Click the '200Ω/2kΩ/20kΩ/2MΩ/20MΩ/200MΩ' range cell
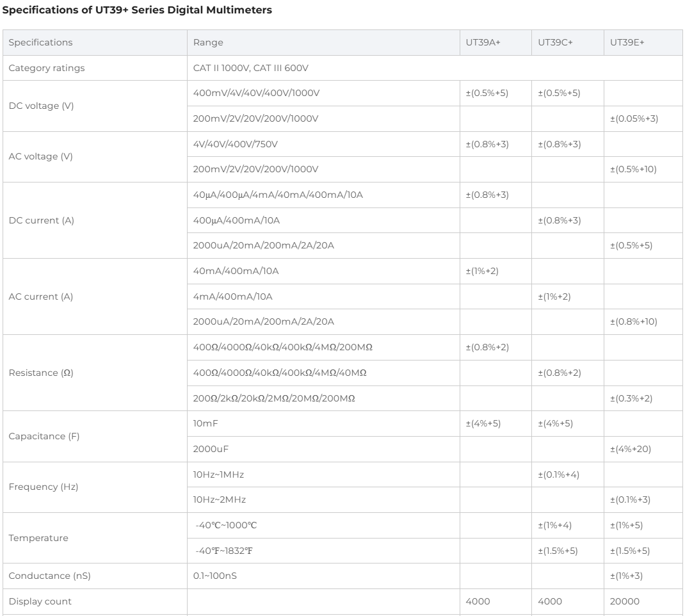Image resolution: width=685 pixels, height=616 pixels. coord(323,398)
